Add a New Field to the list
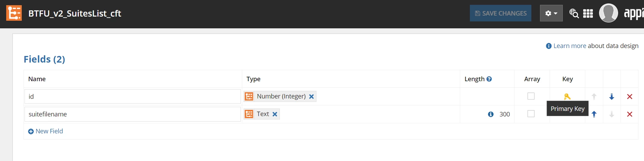 click(x=46, y=131)
